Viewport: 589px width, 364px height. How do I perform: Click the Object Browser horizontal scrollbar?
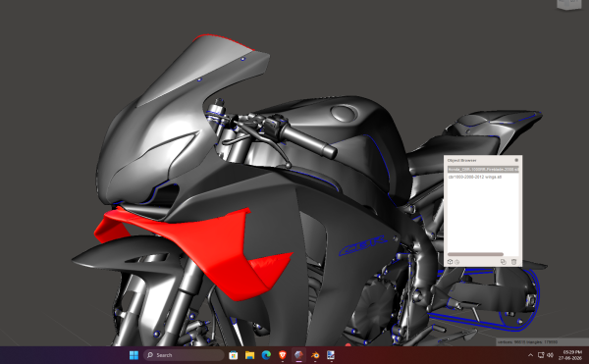(x=475, y=254)
